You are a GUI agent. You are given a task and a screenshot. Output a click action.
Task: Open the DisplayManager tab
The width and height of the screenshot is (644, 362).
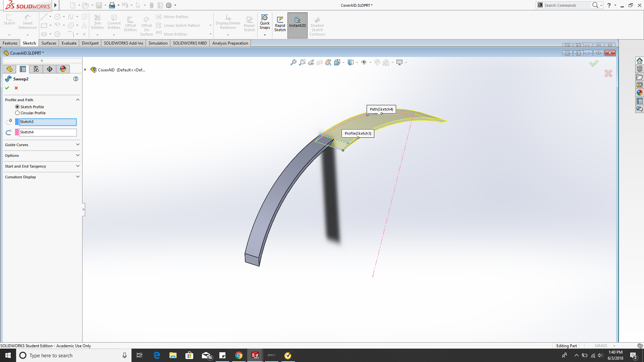point(63,69)
